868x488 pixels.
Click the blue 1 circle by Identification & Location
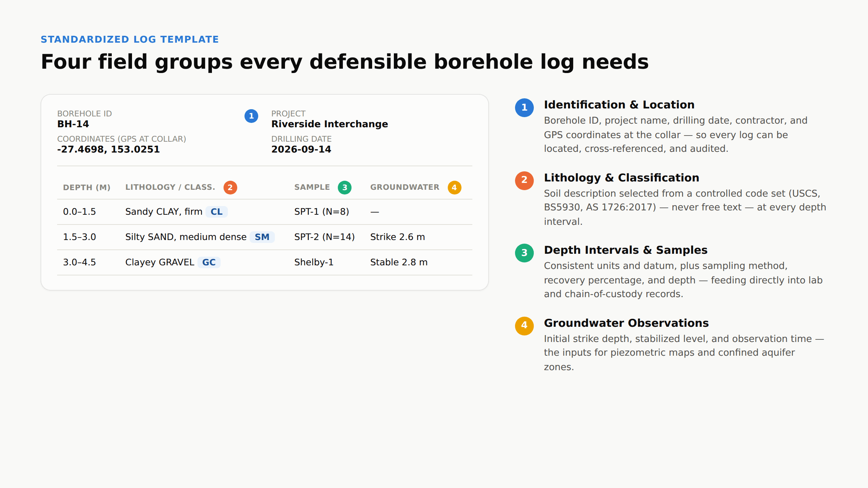pyautogui.click(x=524, y=108)
